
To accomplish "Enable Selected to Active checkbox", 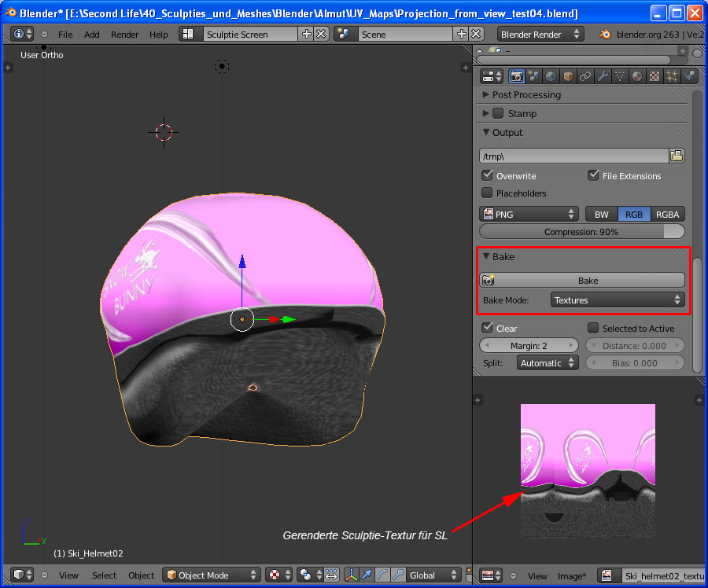I will click(594, 328).
